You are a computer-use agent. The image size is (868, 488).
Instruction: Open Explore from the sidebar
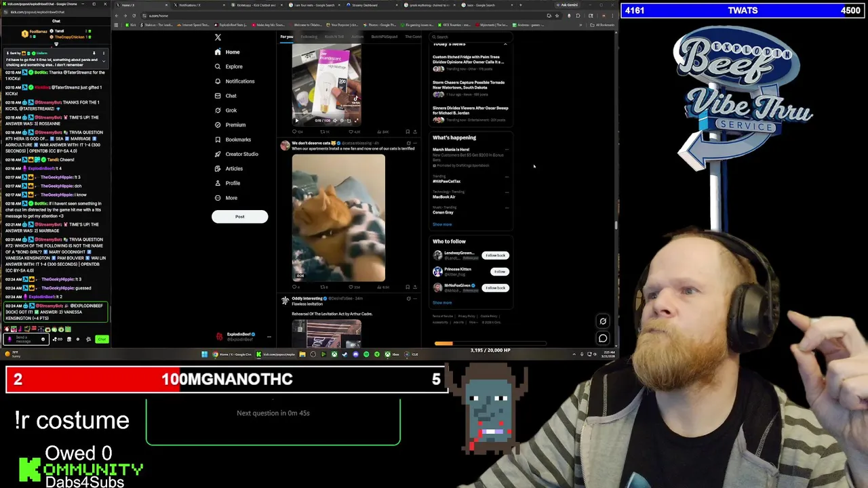(229, 66)
